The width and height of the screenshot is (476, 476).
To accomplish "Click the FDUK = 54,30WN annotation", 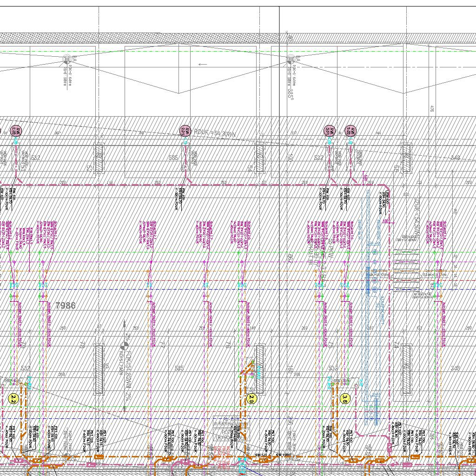I will (x=215, y=132).
